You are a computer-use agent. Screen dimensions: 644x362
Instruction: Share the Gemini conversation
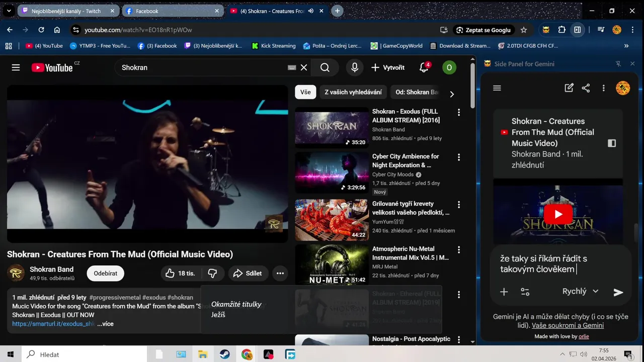tap(586, 88)
